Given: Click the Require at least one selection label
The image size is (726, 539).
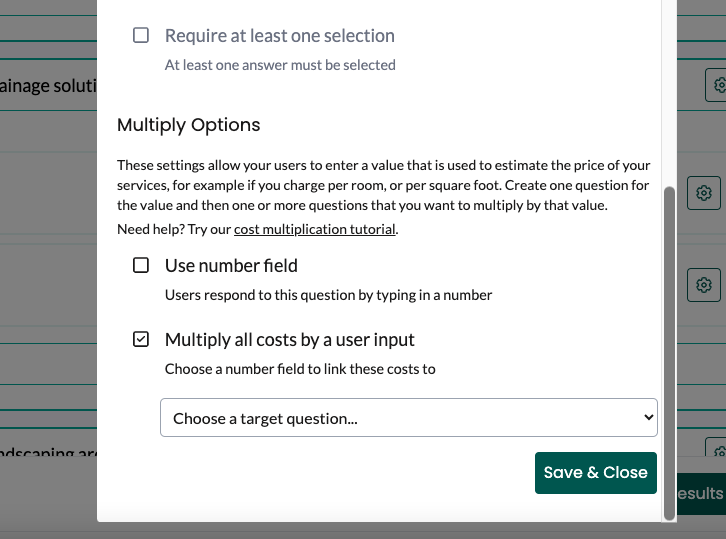Looking at the screenshot, I should (280, 36).
